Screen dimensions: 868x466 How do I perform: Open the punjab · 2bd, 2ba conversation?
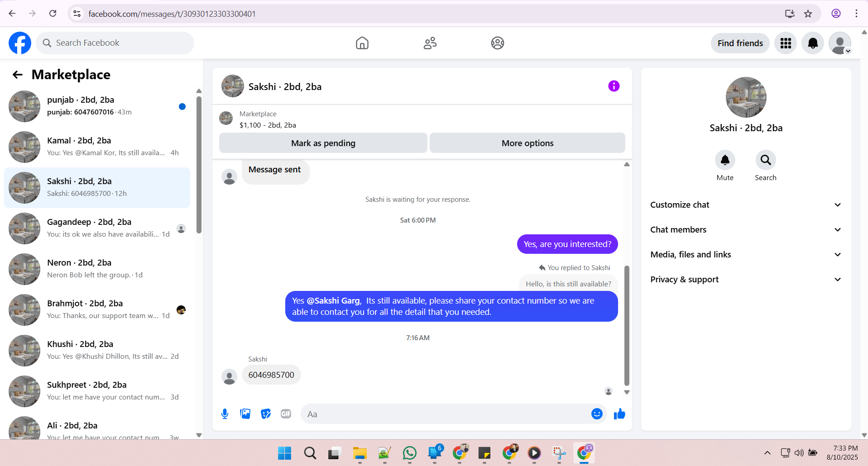click(97, 106)
